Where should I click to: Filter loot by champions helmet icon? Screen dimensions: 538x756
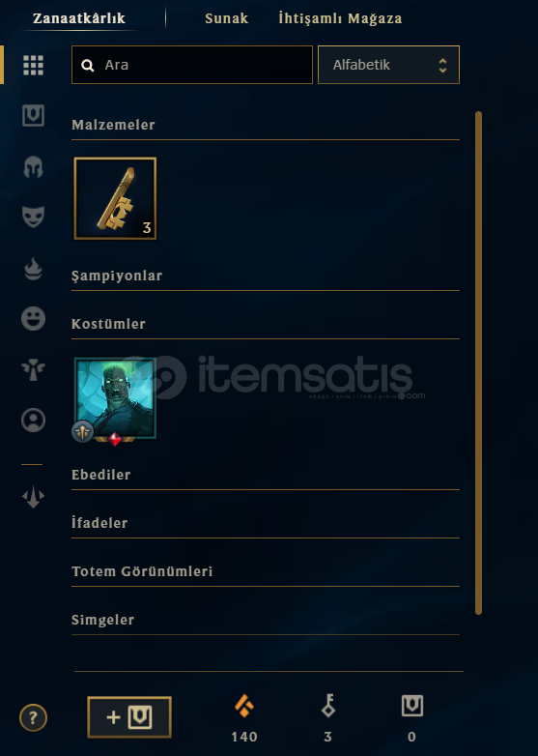[x=33, y=167]
